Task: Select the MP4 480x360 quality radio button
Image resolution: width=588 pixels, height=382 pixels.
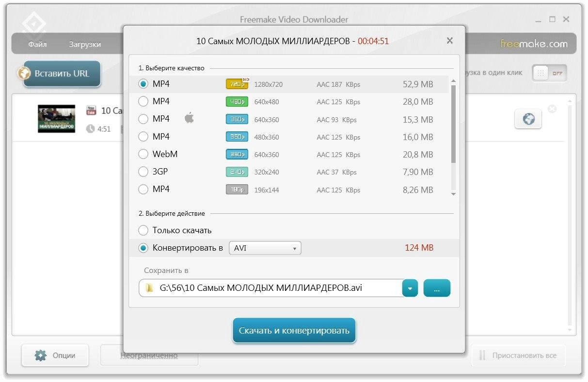Action: pos(143,136)
